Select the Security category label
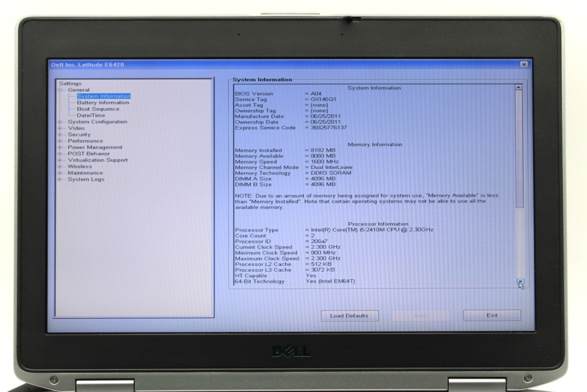587x392 pixels. (x=79, y=135)
